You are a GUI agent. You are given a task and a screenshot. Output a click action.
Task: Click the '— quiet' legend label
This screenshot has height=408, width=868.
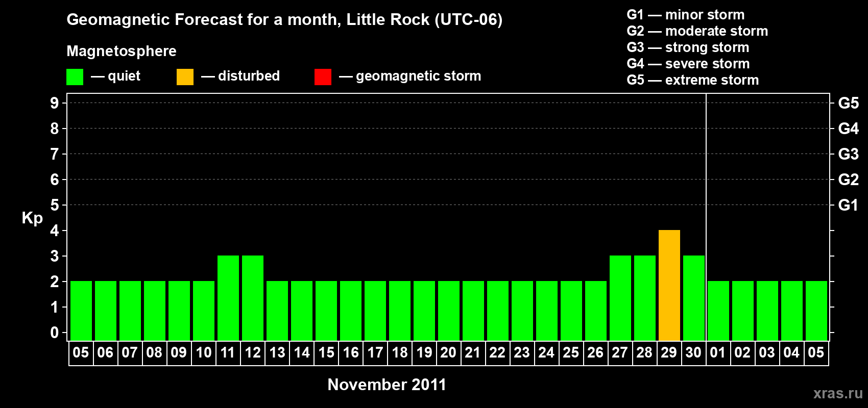pyautogui.click(x=115, y=76)
